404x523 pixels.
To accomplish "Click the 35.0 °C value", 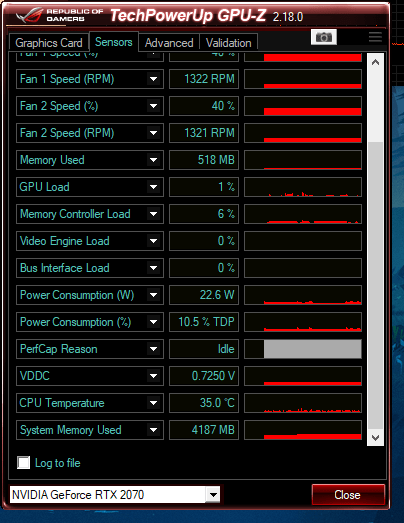I will 204,403.
